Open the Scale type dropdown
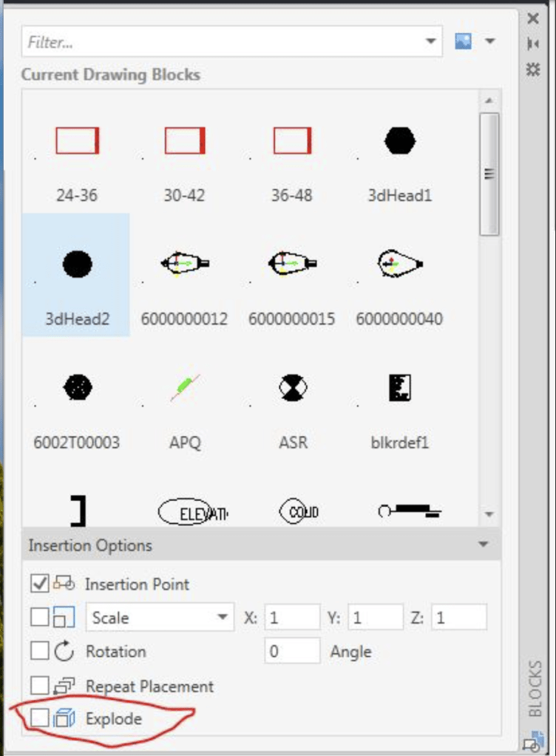 coord(160,616)
